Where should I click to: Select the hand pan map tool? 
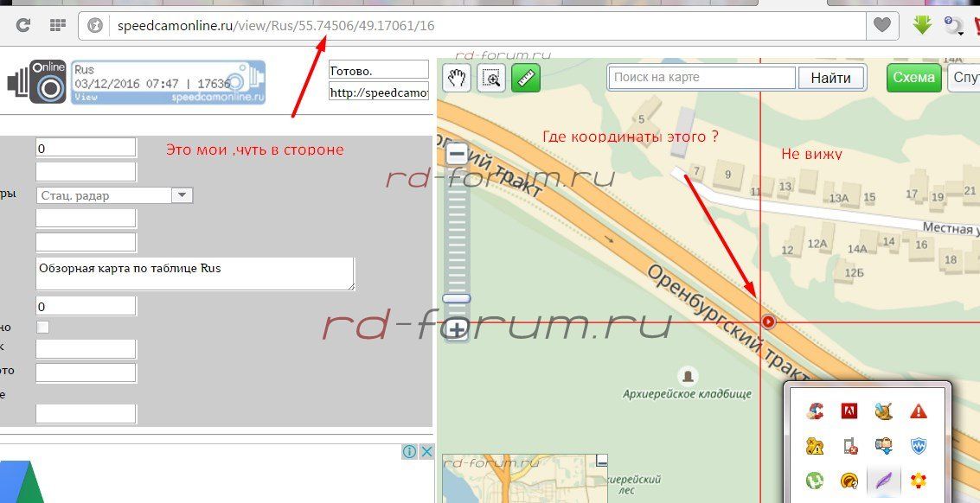(x=457, y=78)
